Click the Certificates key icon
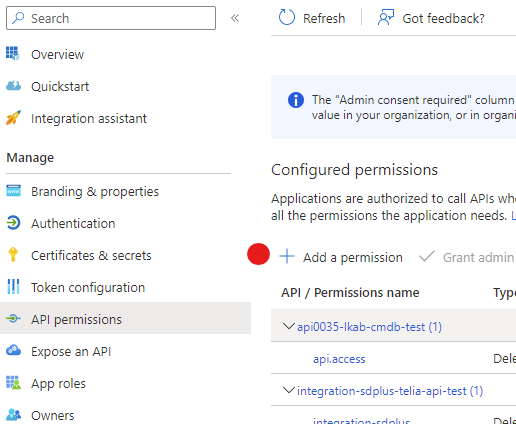This screenshot has width=516, height=424. tap(13, 255)
